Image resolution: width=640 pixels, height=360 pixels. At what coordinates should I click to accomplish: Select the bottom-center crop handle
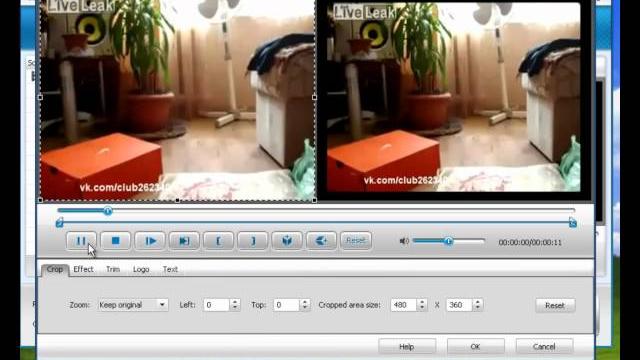[x=177, y=200]
